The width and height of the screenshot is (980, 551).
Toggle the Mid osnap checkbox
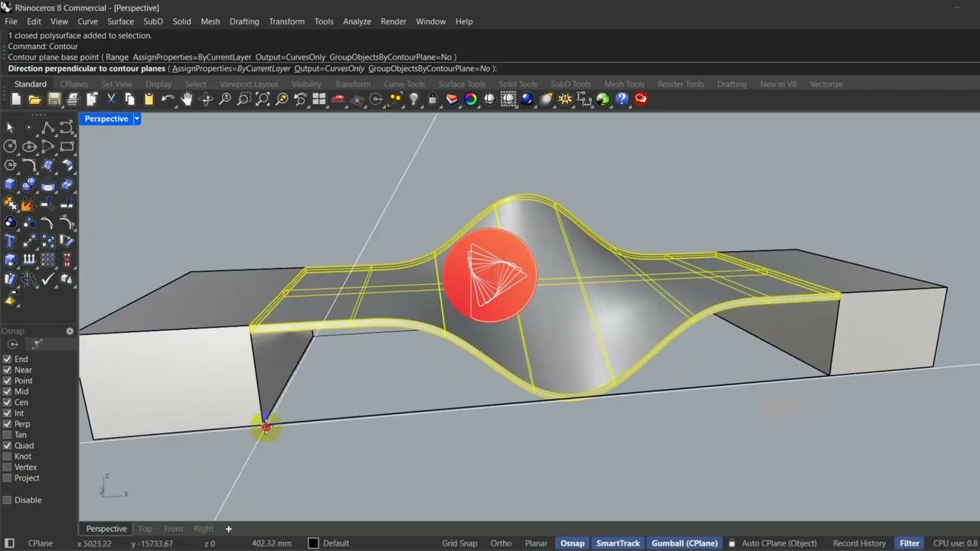pos(8,391)
